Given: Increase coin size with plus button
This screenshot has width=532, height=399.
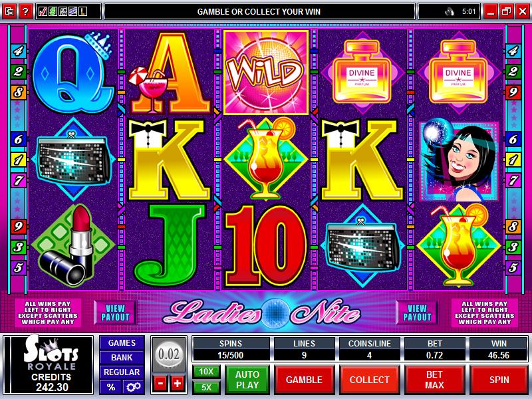Looking at the screenshot, I should pos(178,384).
